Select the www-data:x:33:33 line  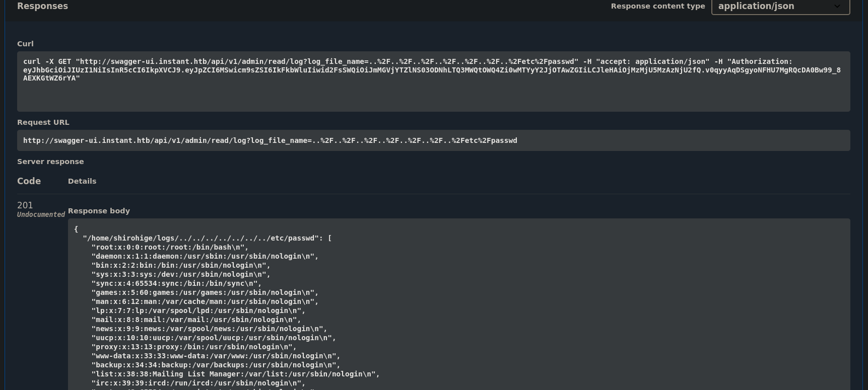click(216, 356)
